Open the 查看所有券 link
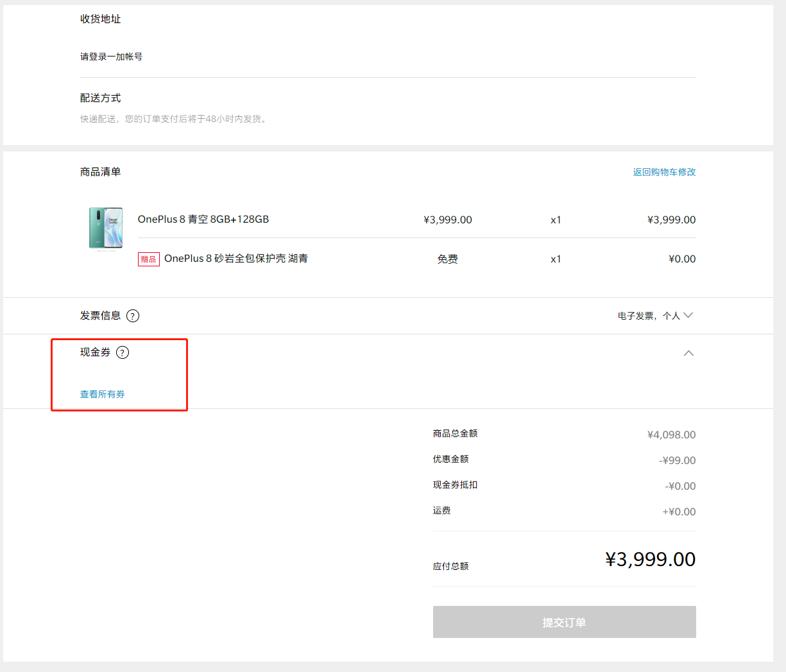 (103, 394)
